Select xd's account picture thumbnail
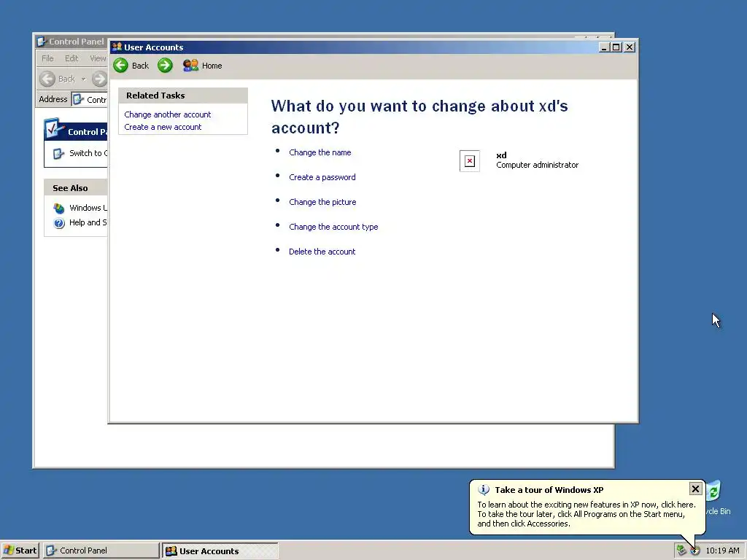 pos(470,161)
